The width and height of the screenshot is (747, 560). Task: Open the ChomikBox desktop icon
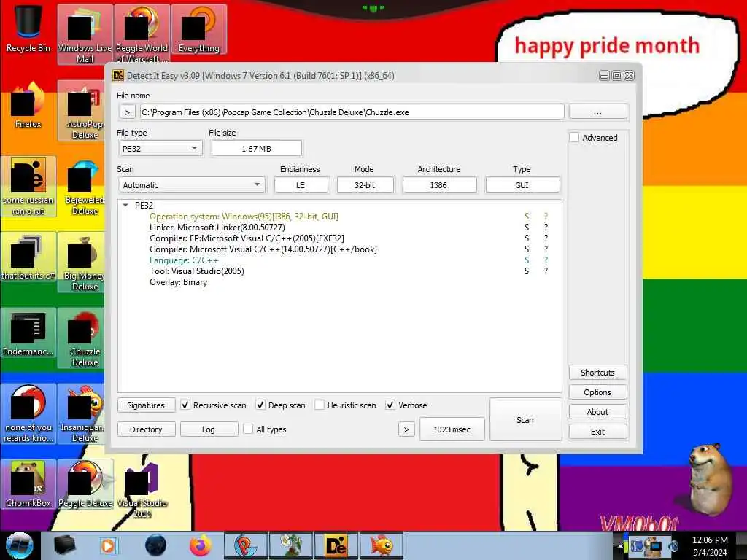coord(28,484)
